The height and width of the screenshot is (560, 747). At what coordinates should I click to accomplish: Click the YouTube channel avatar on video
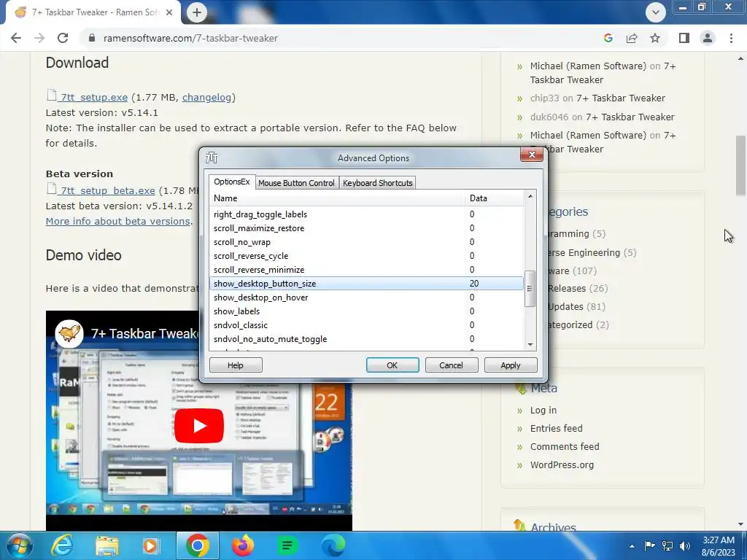pos(69,333)
